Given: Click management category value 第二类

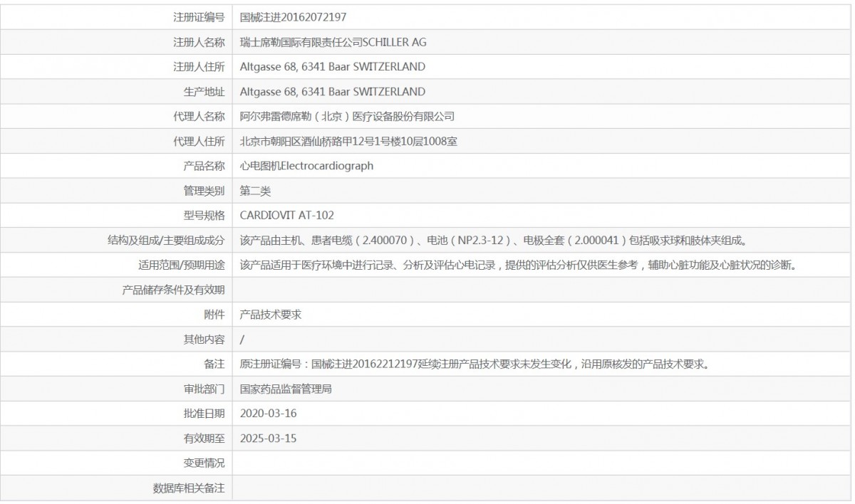Looking at the screenshot, I should (256, 191).
